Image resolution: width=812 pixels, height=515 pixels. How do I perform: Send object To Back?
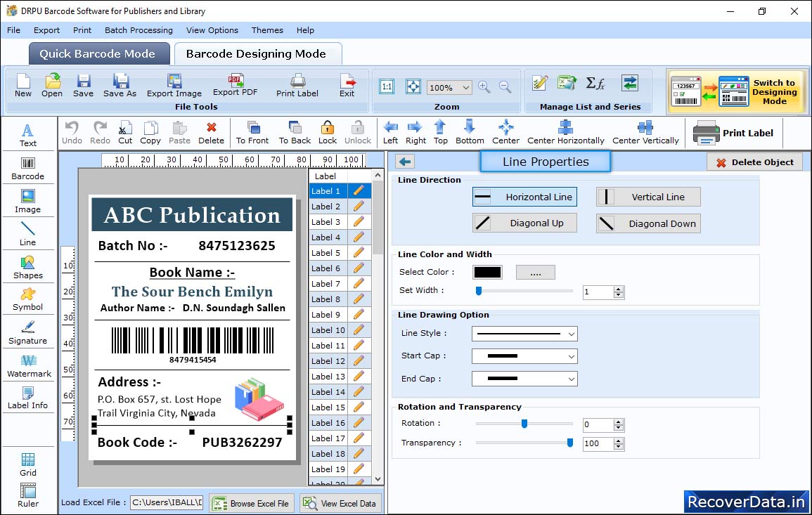click(x=295, y=133)
